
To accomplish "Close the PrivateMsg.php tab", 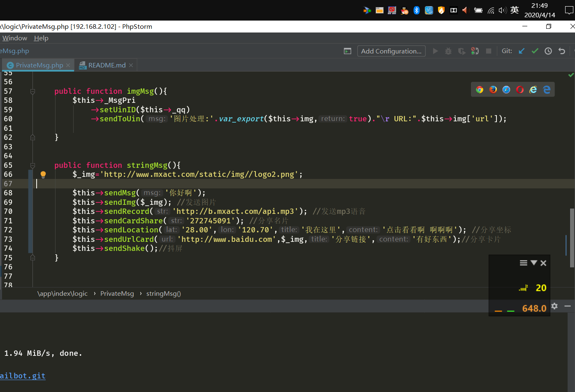I will point(68,65).
